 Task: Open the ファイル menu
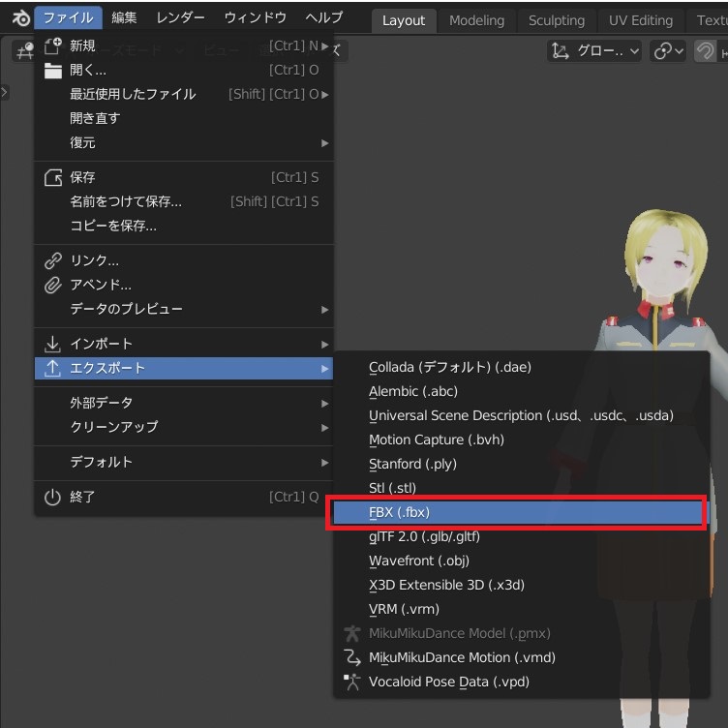click(68, 18)
